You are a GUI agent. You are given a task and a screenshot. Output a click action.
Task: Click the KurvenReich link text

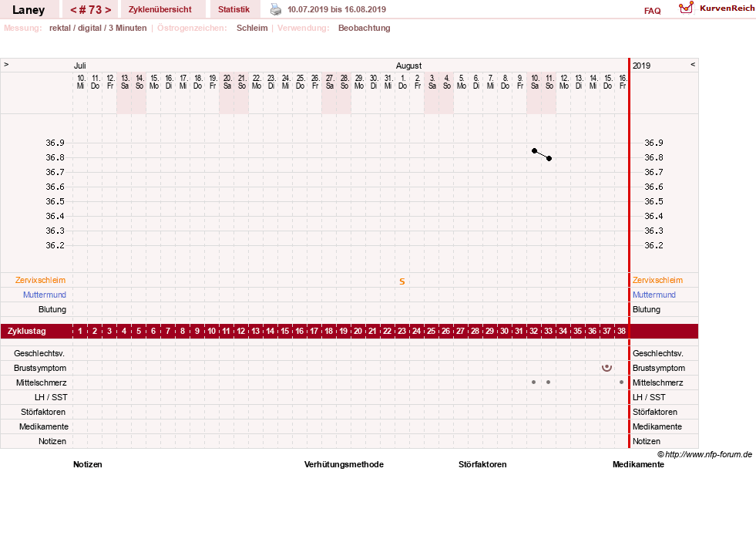[x=727, y=8]
